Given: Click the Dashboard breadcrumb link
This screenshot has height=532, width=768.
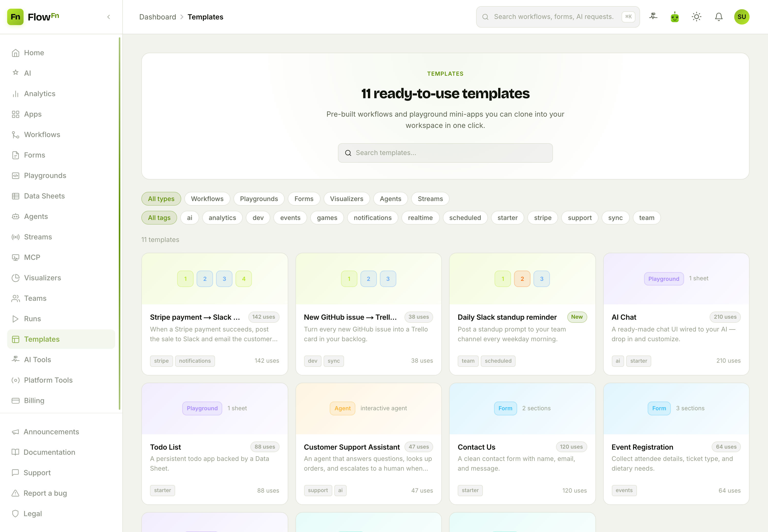Looking at the screenshot, I should (x=157, y=17).
